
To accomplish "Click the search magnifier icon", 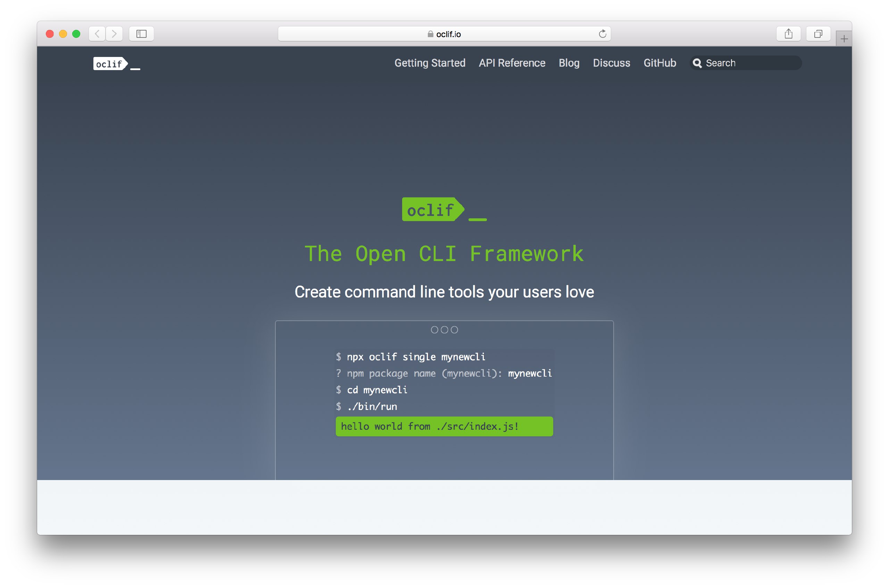I will pos(697,63).
